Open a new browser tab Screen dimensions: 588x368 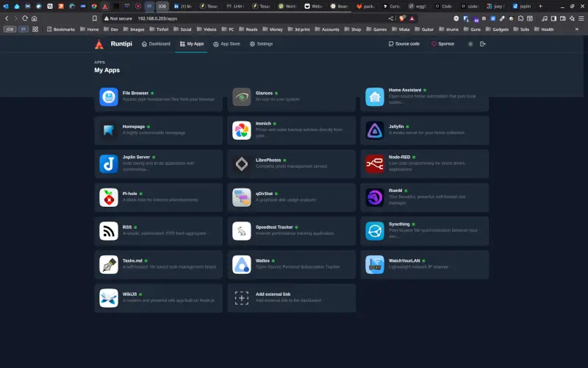[x=540, y=6]
